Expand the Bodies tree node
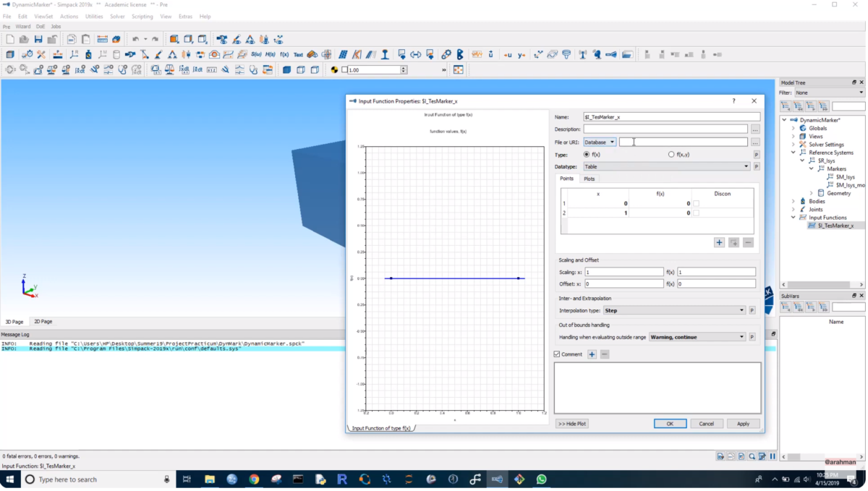 (793, 201)
